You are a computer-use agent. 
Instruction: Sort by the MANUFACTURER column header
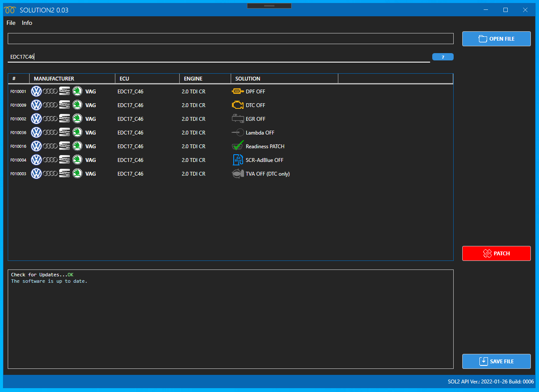[72, 78]
